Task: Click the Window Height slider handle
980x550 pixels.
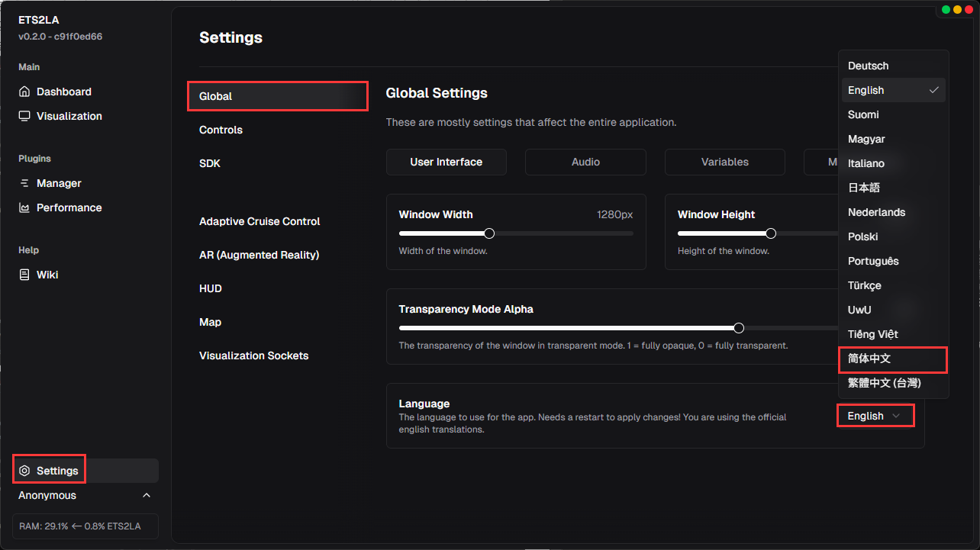Action: [771, 233]
